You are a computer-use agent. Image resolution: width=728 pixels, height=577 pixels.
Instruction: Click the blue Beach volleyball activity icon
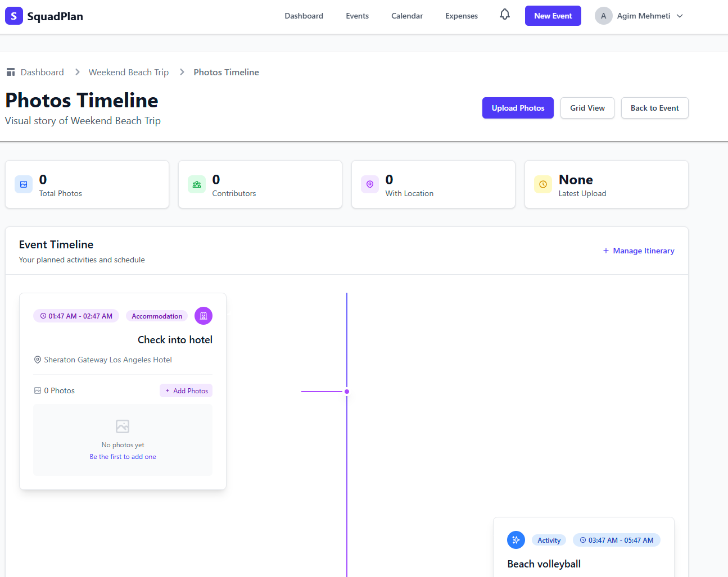coord(516,540)
